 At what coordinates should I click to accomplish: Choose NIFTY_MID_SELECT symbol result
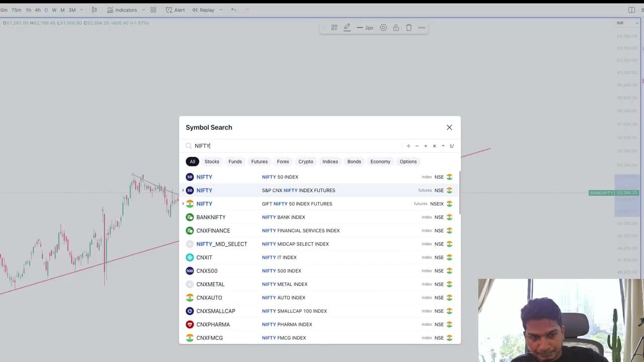click(x=319, y=244)
